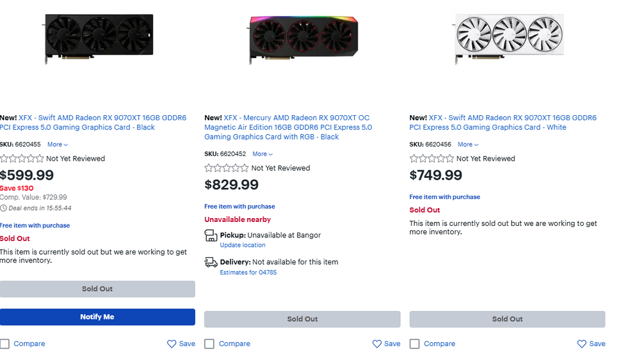Screen dimensions: 621x364
Task: Click heart Save icon for white Swift card
Action: pos(581,344)
